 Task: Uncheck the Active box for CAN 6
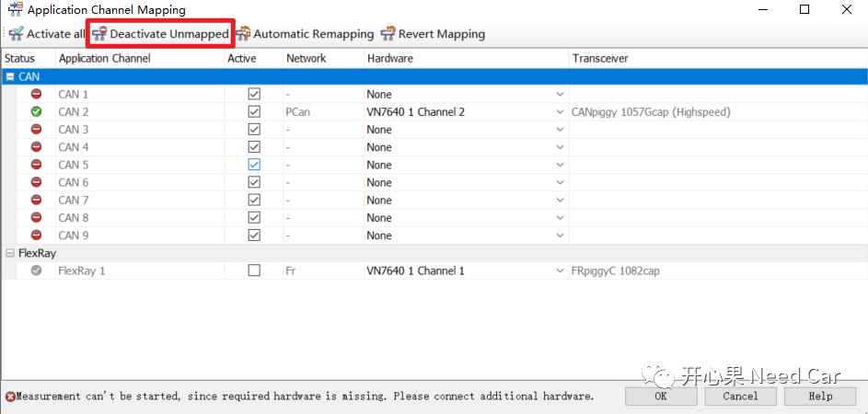point(254,182)
